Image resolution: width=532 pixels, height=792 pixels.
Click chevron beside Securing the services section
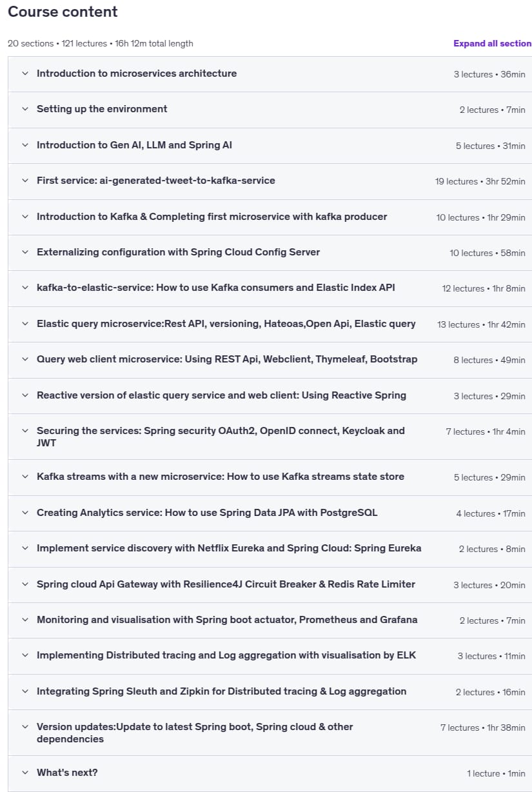25,430
